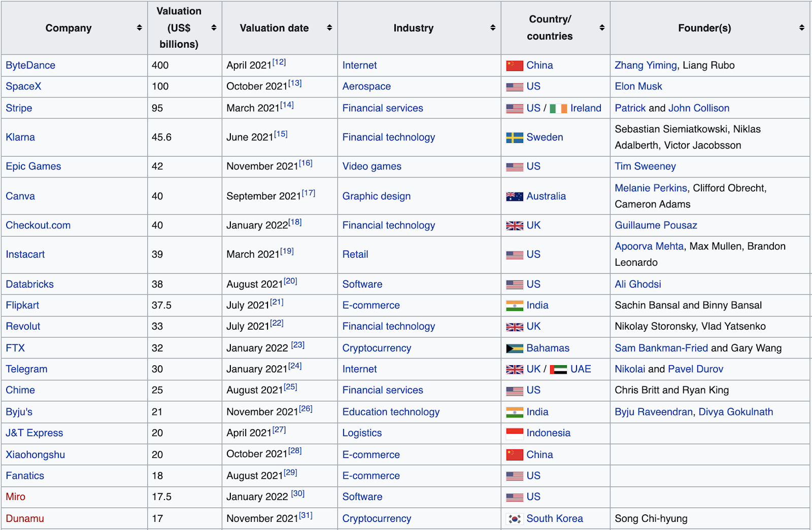Open Video games industry link

[372, 166]
